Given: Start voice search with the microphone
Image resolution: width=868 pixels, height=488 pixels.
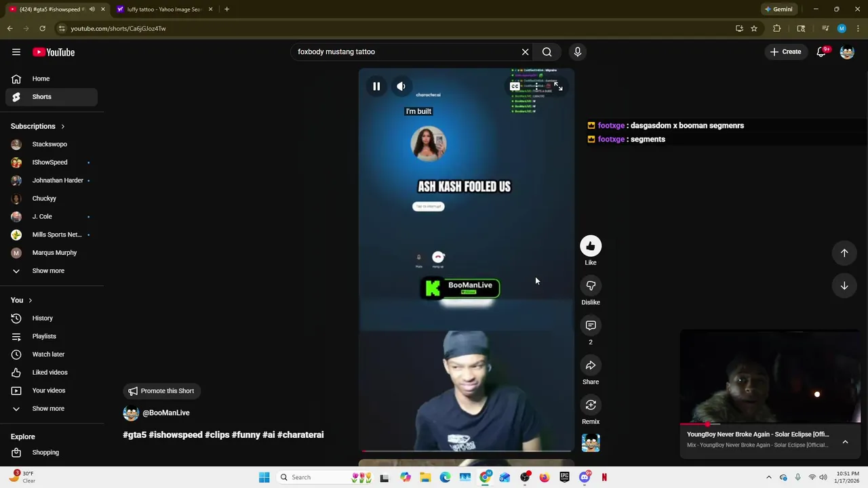Looking at the screenshot, I should [x=578, y=52].
